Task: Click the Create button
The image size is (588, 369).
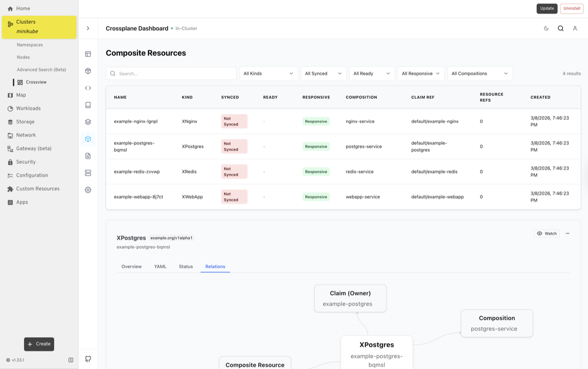Action: point(39,344)
